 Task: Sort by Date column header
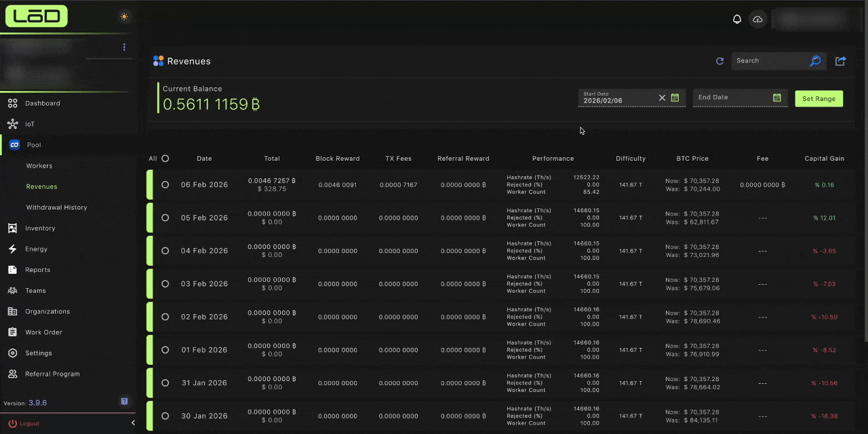[204, 159]
